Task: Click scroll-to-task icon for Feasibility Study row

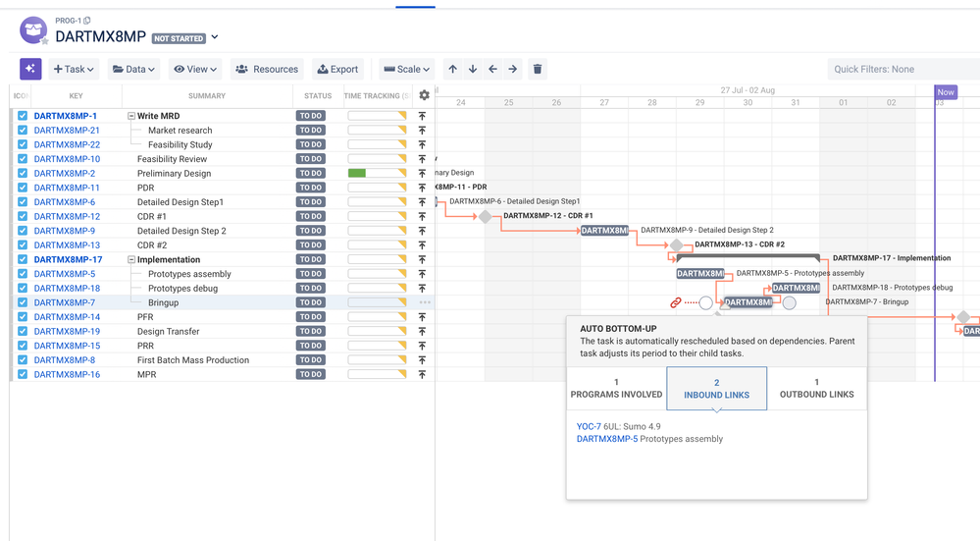Action: pyautogui.click(x=423, y=144)
